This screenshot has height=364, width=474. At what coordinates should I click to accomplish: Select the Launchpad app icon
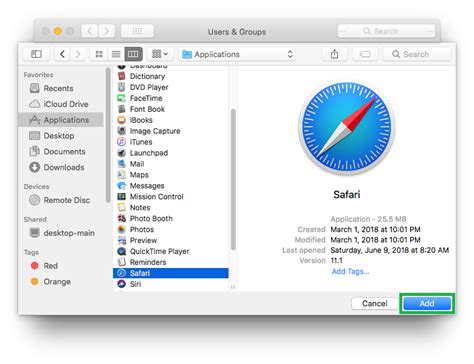click(122, 153)
